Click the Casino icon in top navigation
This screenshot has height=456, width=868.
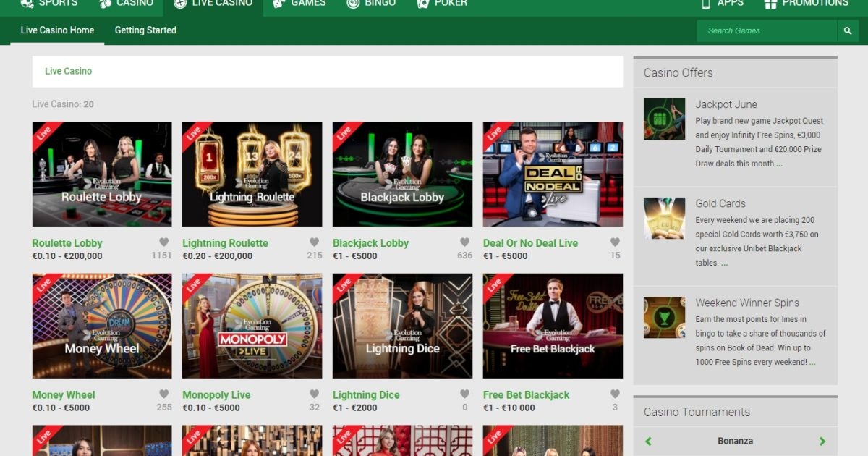(106, 4)
